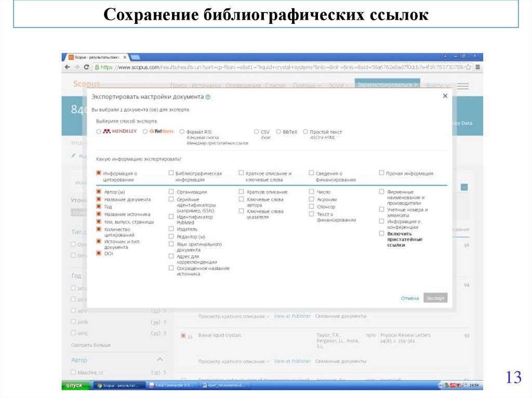532x398 pixels.
Task: Open the Chrome menu icon
Action: [x=477, y=67]
